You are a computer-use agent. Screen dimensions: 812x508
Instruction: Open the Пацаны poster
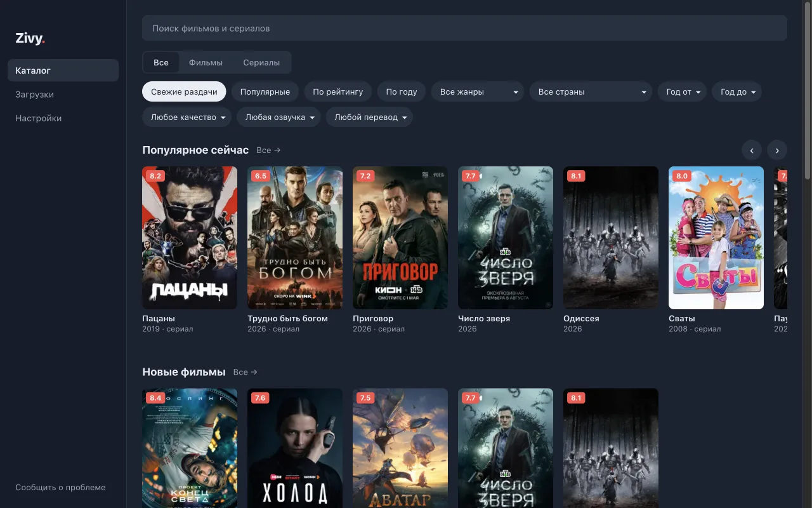190,237
